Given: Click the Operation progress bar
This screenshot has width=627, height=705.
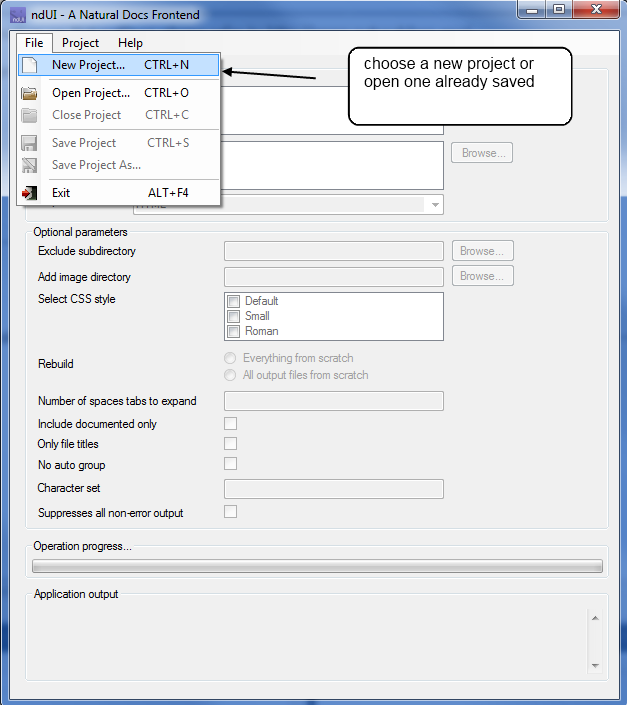Looking at the screenshot, I should pos(317,566).
